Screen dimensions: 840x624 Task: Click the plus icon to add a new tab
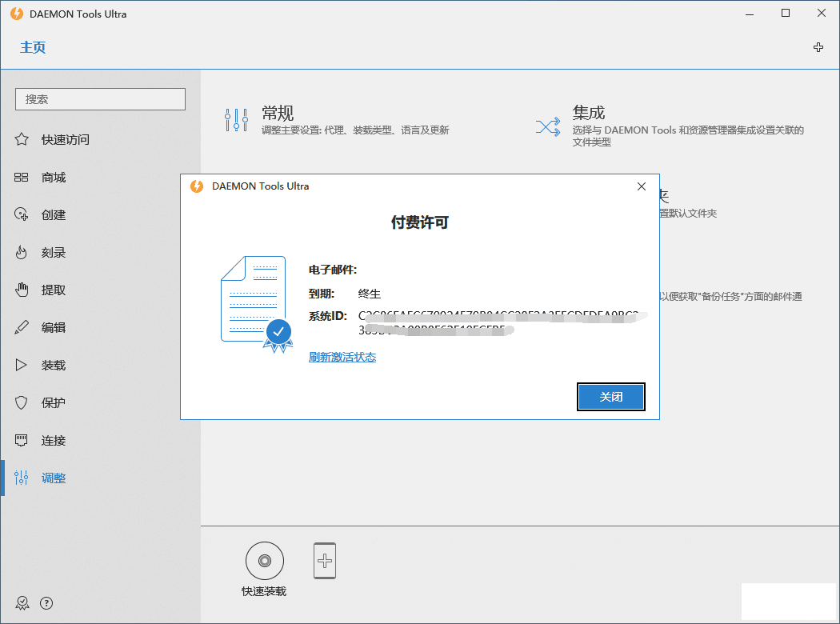(818, 47)
